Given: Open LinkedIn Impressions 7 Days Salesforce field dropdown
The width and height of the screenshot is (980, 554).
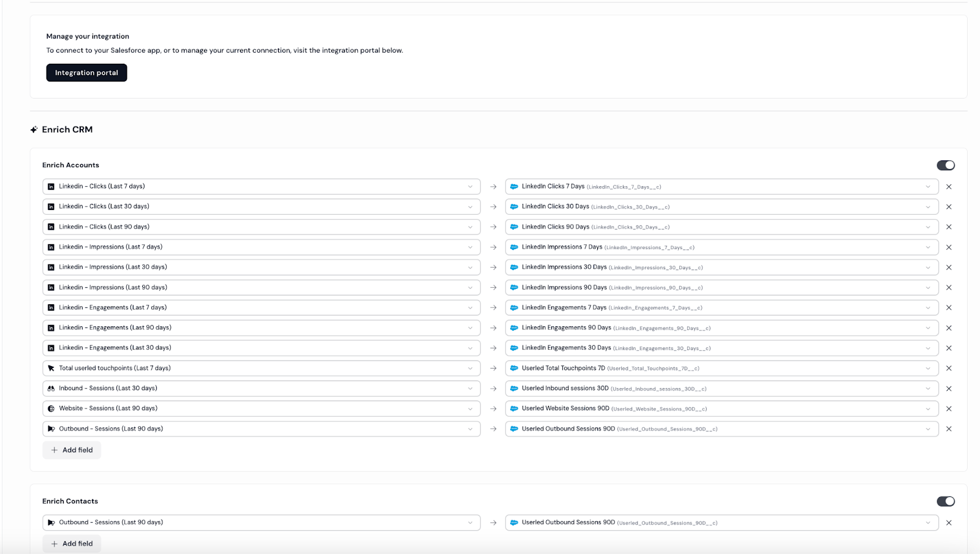Looking at the screenshot, I should [722, 247].
